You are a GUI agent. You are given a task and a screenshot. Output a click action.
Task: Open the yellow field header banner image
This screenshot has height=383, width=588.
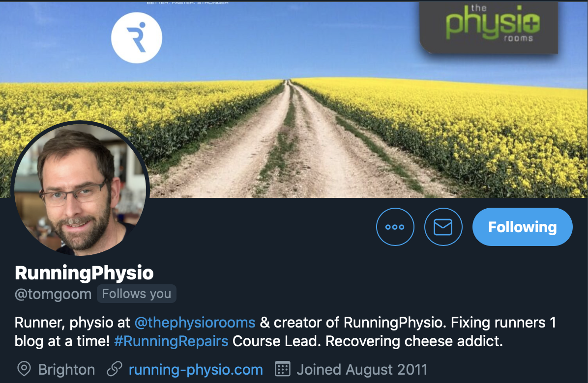click(x=294, y=100)
